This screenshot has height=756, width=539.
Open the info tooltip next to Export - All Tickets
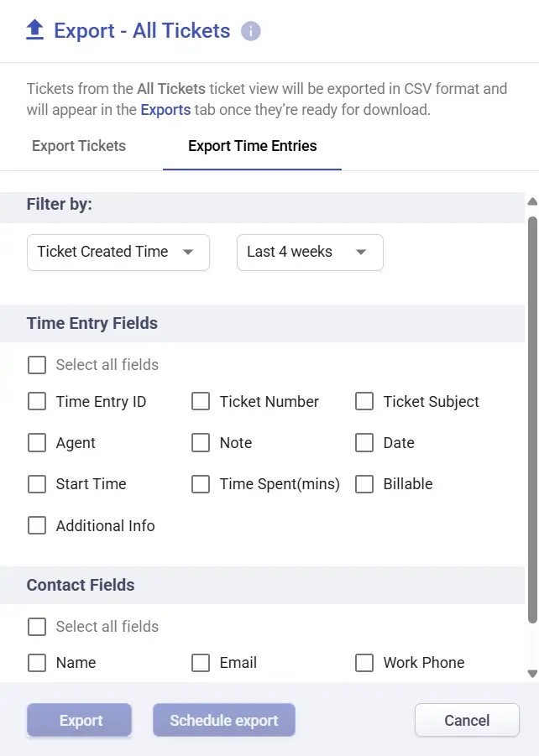pyautogui.click(x=249, y=31)
